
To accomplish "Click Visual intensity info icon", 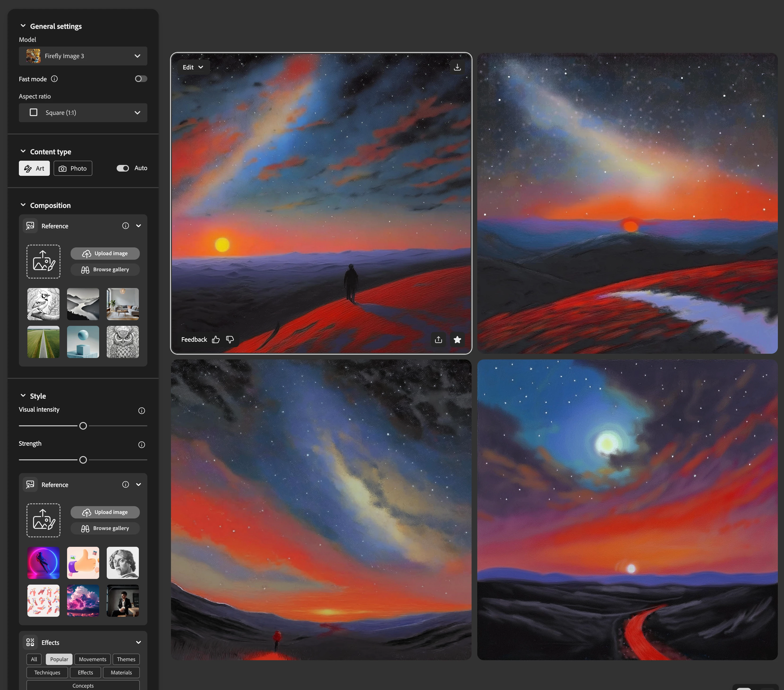I will pos(141,411).
